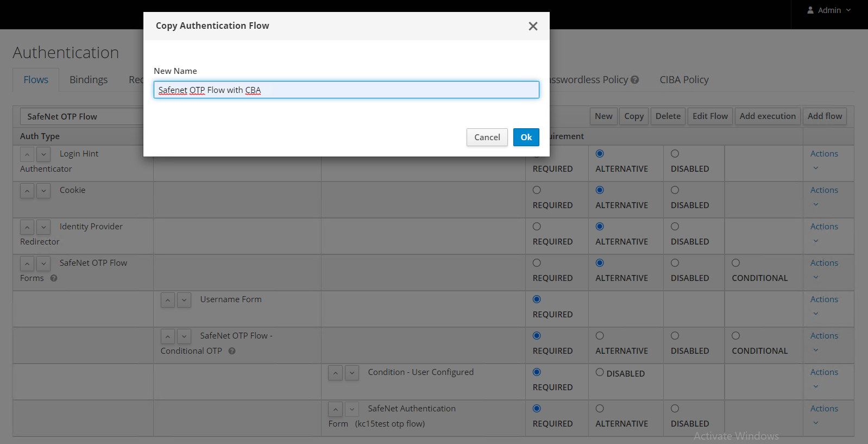The height and width of the screenshot is (444, 868).
Task: Move Cookie execution down
Action: (43, 191)
